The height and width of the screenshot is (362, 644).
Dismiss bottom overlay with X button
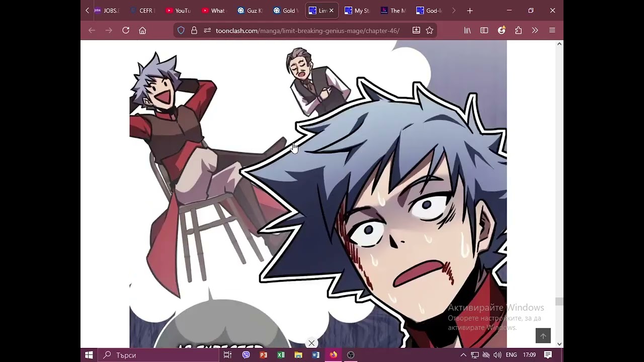[311, 343]
